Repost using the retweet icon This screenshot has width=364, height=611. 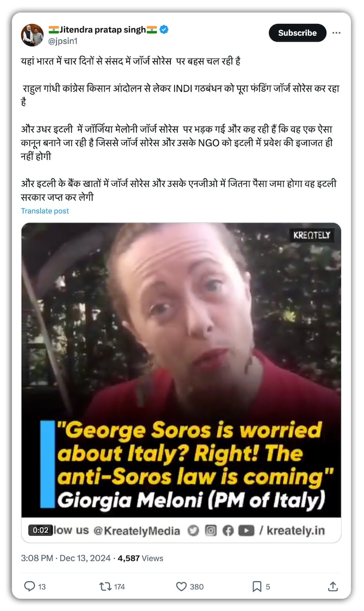pos(105,587)
